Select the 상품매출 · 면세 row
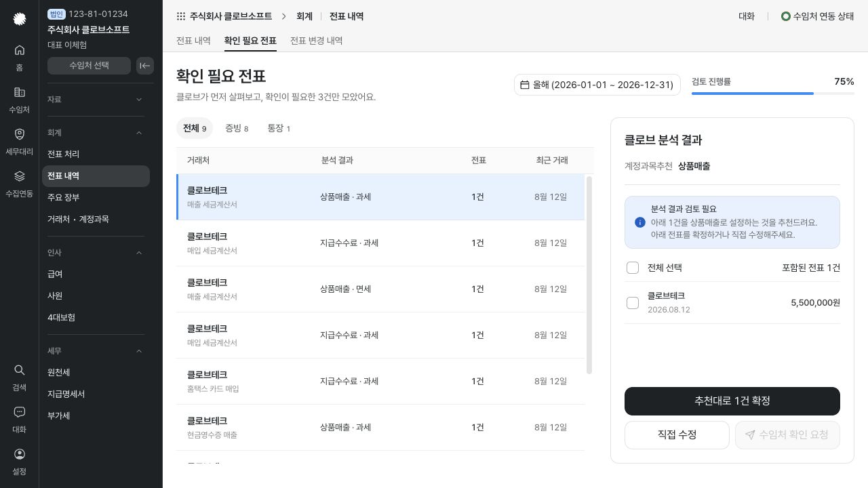Viewport: 868px width, 488px height. tap(380, 289)
